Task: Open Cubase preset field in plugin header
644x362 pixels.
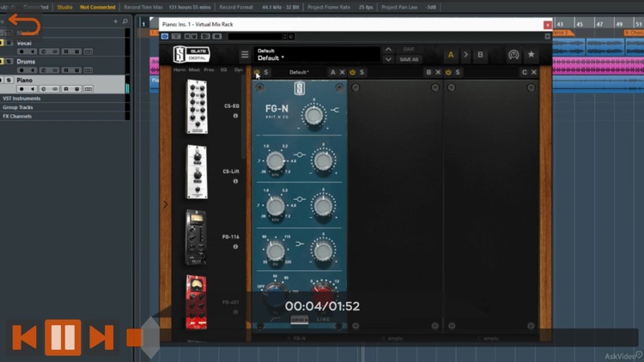Action: 256,37
